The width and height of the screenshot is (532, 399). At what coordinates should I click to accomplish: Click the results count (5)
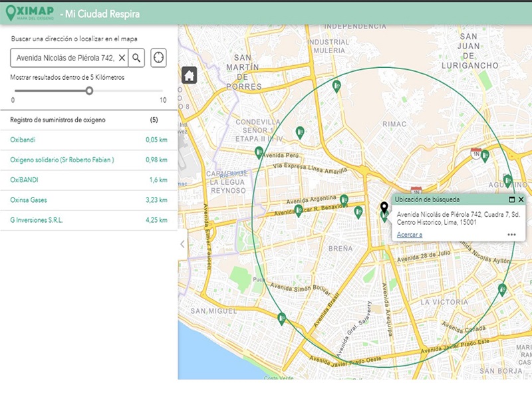point(154,120)
